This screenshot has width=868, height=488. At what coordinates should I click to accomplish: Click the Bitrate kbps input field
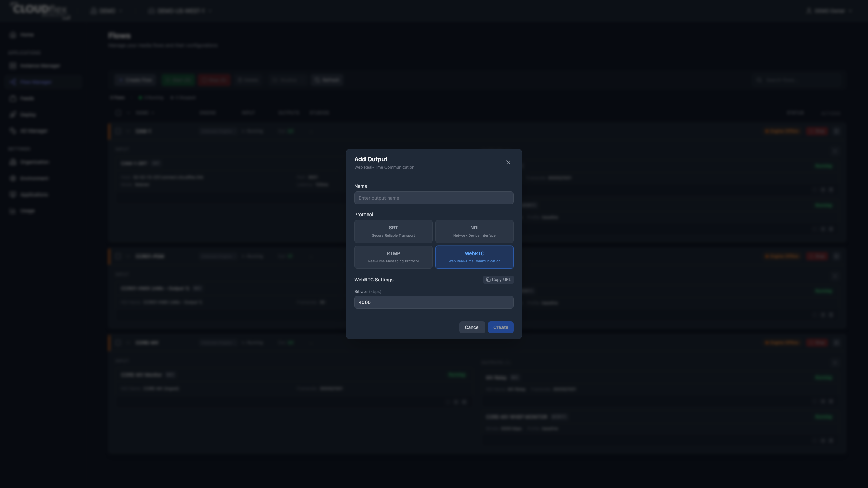(x=434, y=302)
